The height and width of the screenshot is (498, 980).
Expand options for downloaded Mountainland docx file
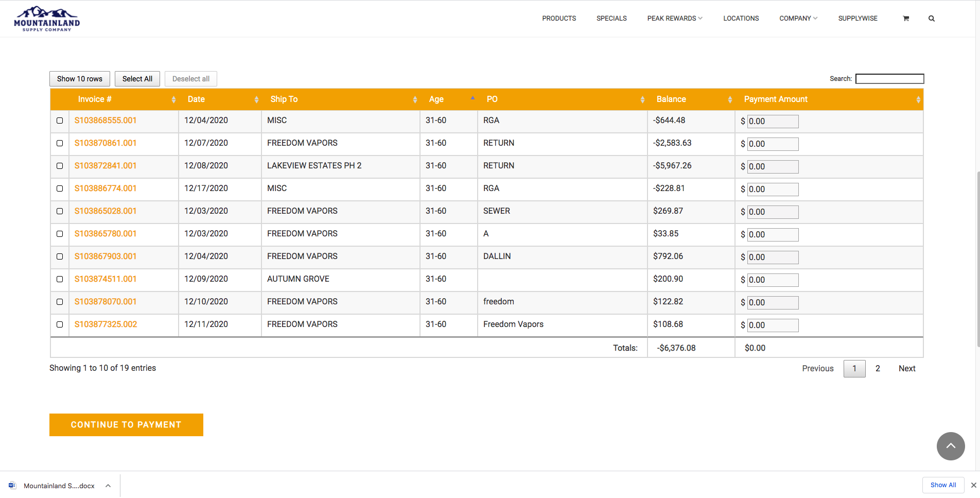click(108, 486)
